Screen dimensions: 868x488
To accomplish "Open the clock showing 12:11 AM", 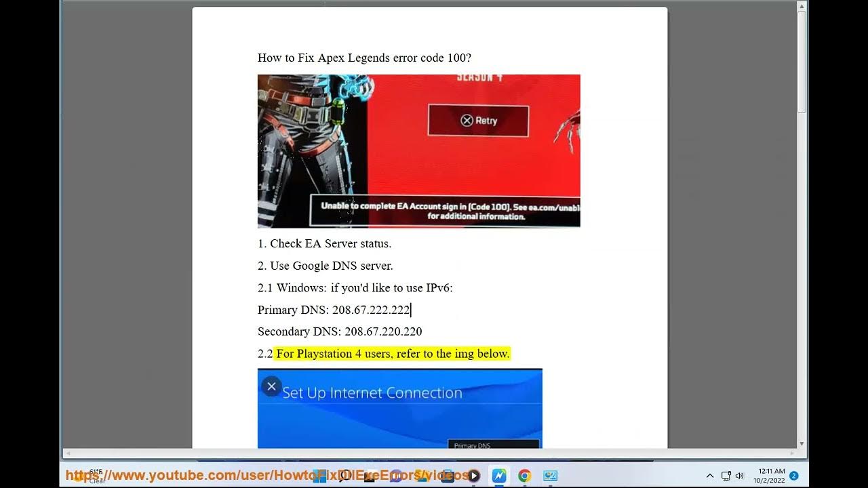I will pyautogui.click(x=769, y=475).
